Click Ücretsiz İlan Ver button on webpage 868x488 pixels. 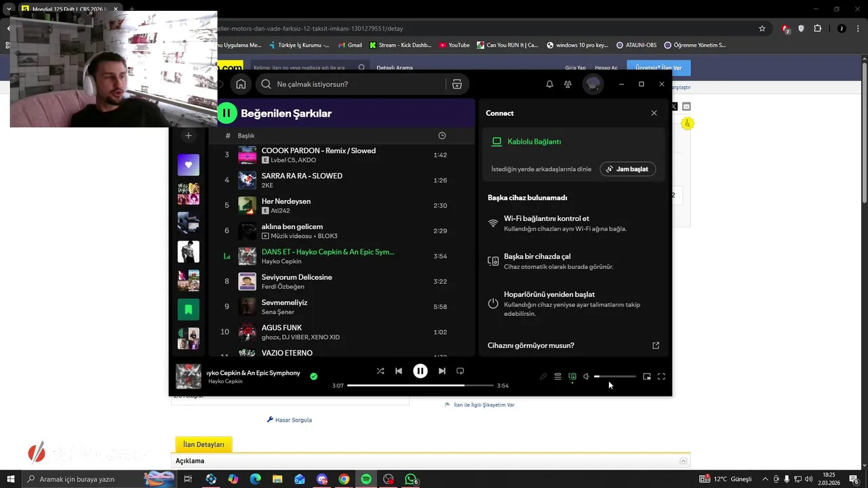(658, 68)
